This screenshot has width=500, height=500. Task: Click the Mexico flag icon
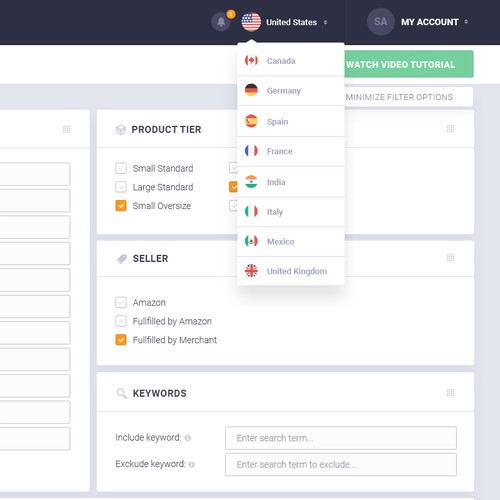[x=251, y=241]
